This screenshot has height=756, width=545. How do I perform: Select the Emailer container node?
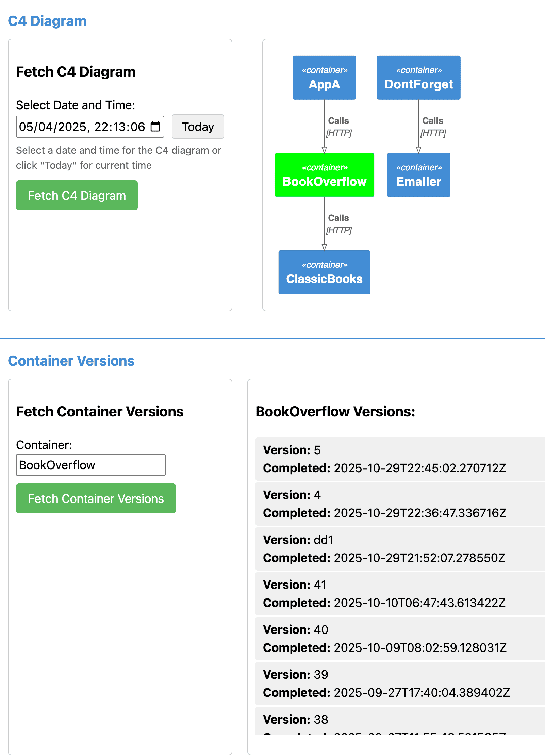(418, 175)
